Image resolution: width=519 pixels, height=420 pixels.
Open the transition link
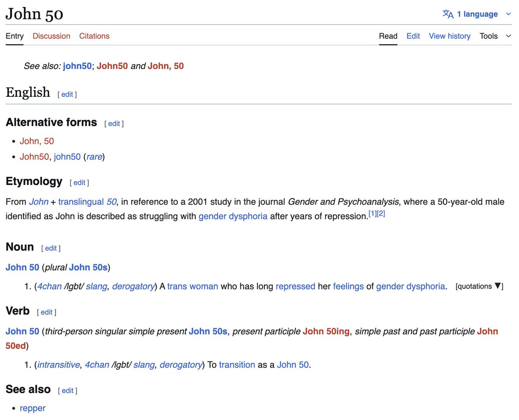[237, 365]
